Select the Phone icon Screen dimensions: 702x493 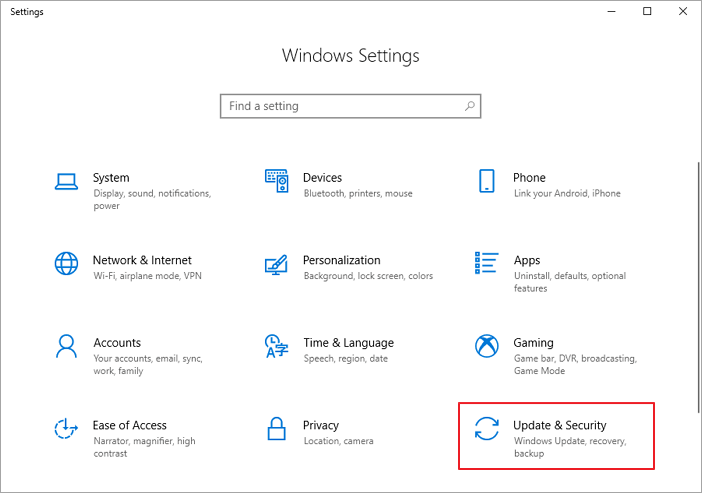pyautogui.click(x=487, y=181)
